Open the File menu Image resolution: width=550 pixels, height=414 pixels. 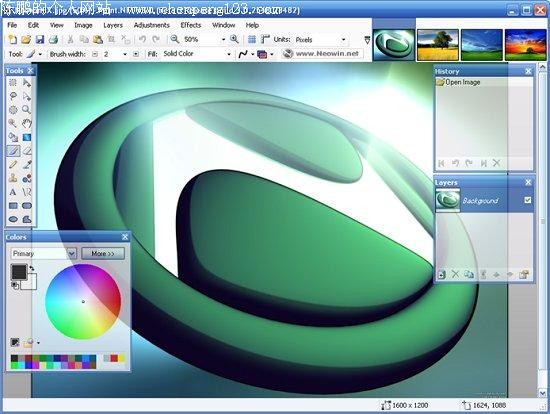click(x=12, y=25)
